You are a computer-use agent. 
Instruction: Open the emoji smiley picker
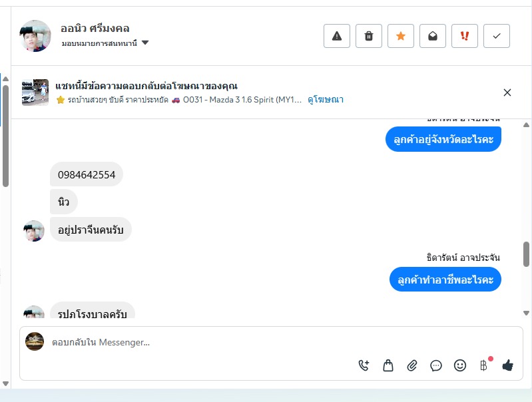click(460, 365)
